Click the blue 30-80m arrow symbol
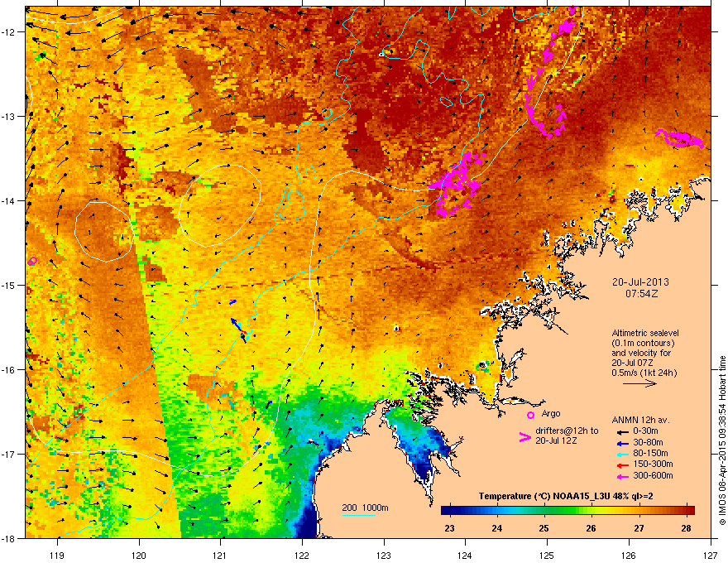 point(622,443)
